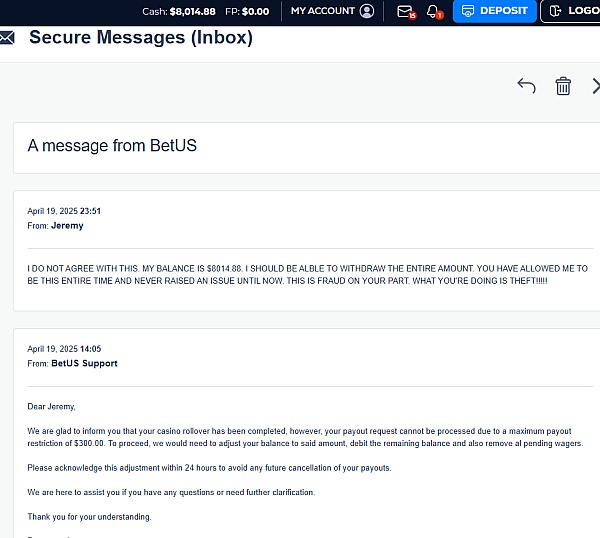Click the 'Dear Jeremy' greeting text
Screen dimensions: 600x538
pyautogui.click(x=51, y=407)
